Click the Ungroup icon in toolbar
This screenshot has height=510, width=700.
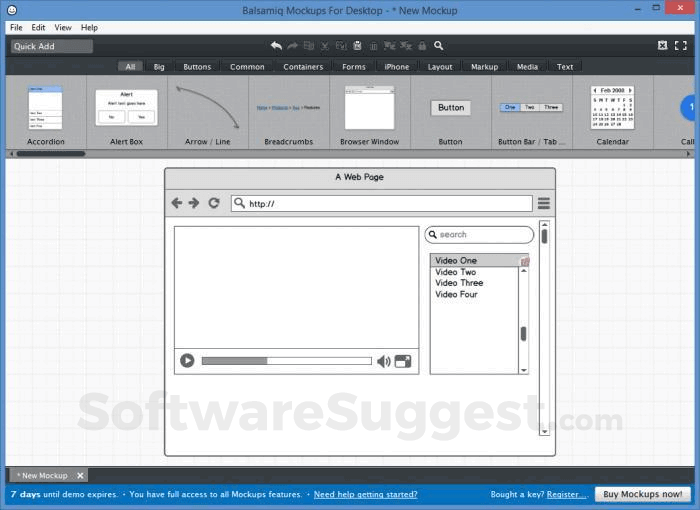406,46
